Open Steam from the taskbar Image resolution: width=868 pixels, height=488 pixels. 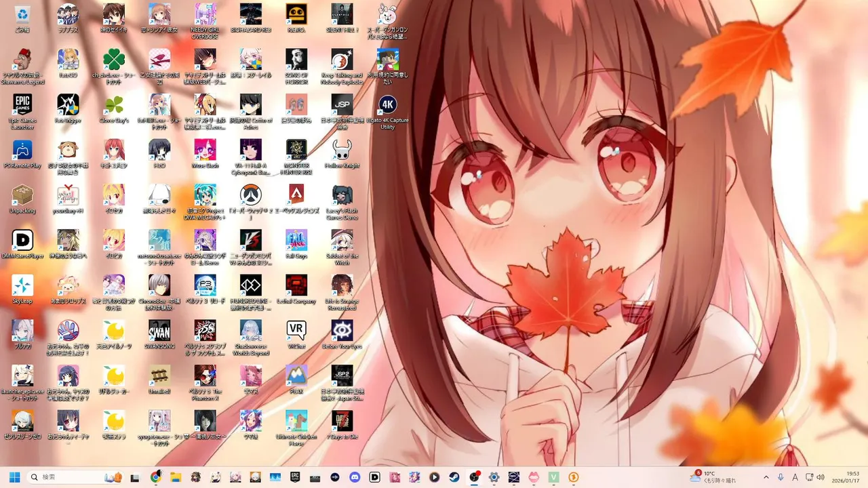[x=454, y=477]
